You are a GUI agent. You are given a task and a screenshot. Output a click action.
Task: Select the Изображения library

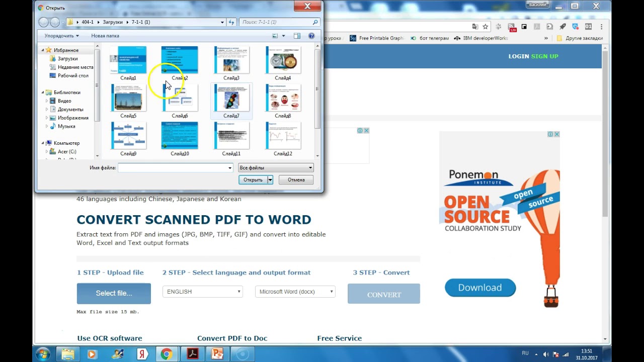69,118
